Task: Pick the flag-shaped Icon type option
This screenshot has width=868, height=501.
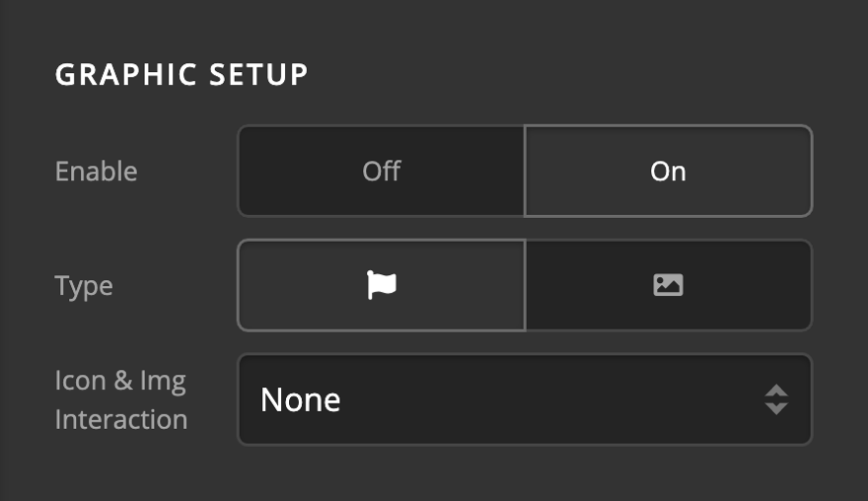Action: 381,285
